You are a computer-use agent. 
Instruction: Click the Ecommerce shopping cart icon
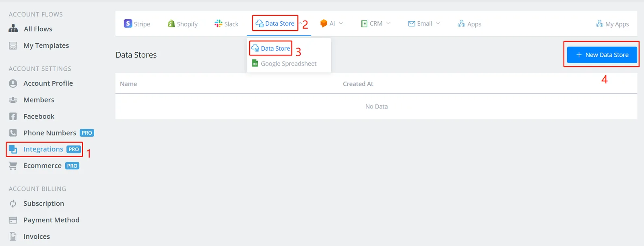13,166
